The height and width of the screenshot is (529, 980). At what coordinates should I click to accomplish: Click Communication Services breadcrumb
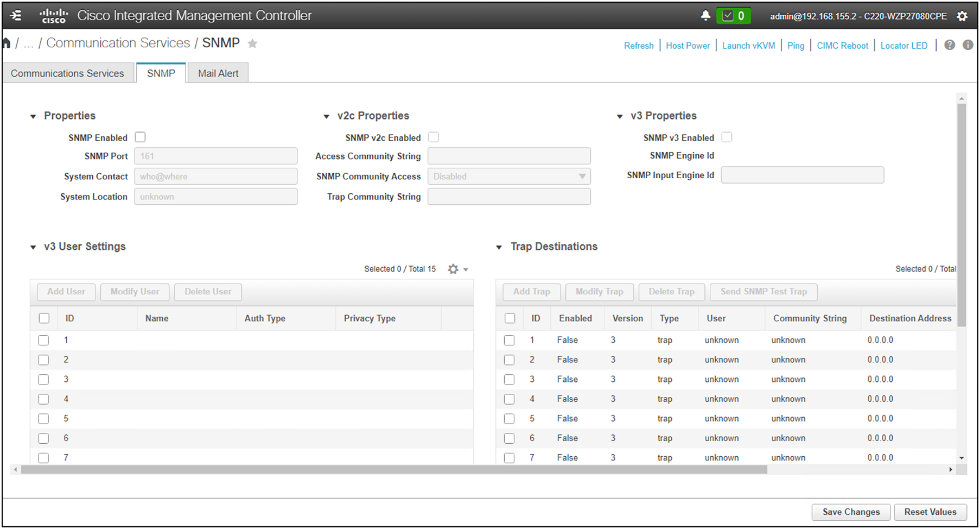pyautogui.click(x=118, y=43)
